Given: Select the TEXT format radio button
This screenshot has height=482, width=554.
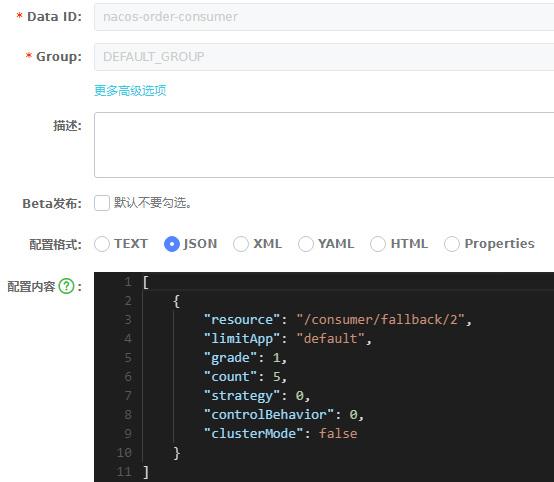Looking at the screenshot, I should pyautogui.click(x=102, y=244).
